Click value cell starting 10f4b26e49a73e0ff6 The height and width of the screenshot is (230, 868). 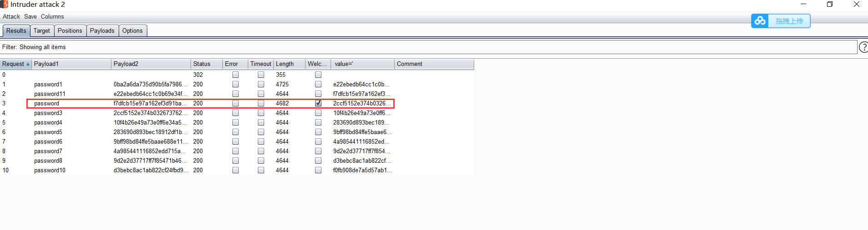(361, 113)
